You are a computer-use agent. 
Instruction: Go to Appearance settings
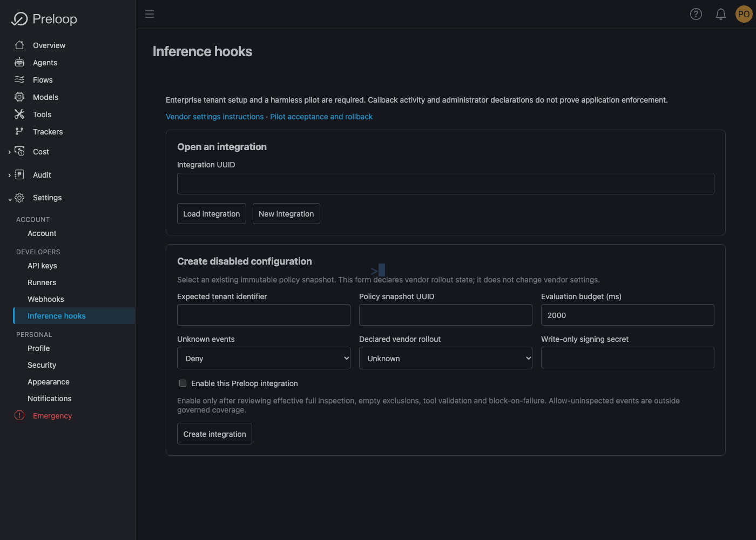(x=49, y=382)
